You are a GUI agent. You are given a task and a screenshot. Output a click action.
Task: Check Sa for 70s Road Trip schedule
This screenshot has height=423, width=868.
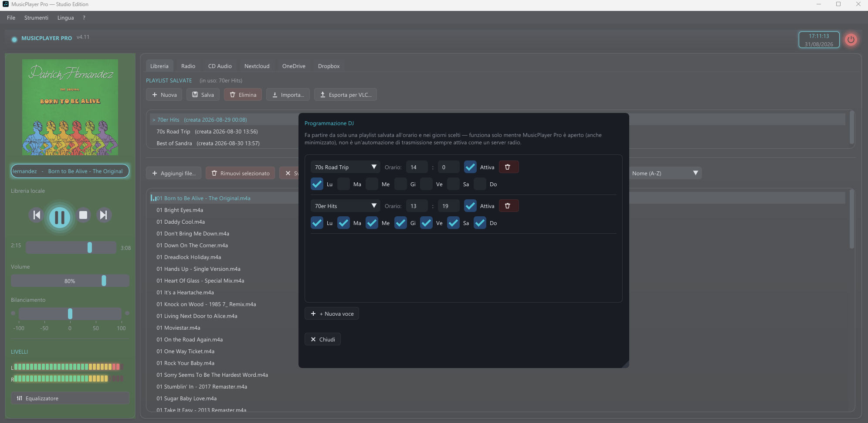click(454, 184)
